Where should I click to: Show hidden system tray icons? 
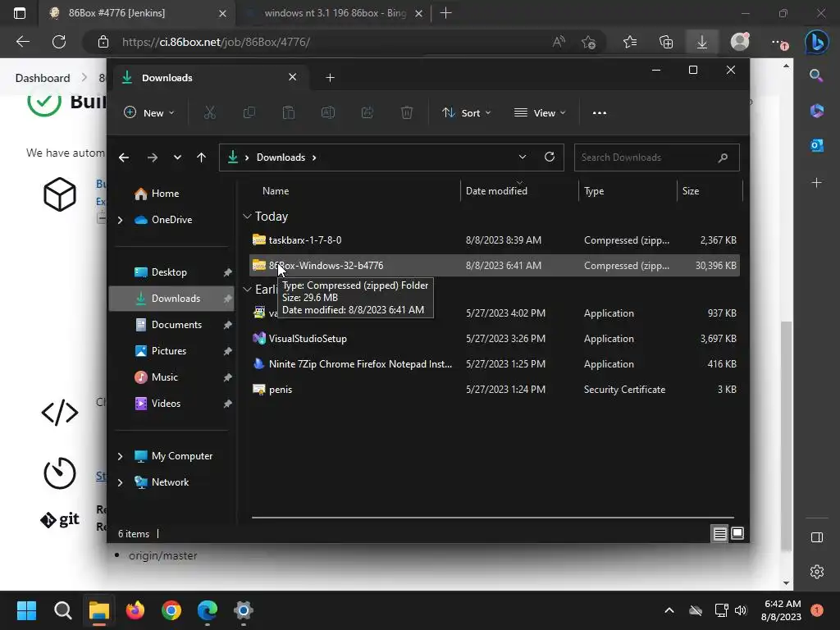click(x=669, y=610)
